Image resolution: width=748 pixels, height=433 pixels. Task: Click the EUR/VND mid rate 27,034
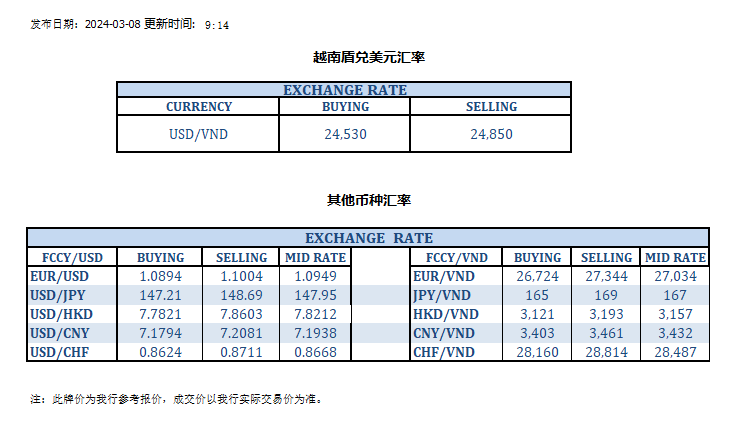(x=675, y=275)
